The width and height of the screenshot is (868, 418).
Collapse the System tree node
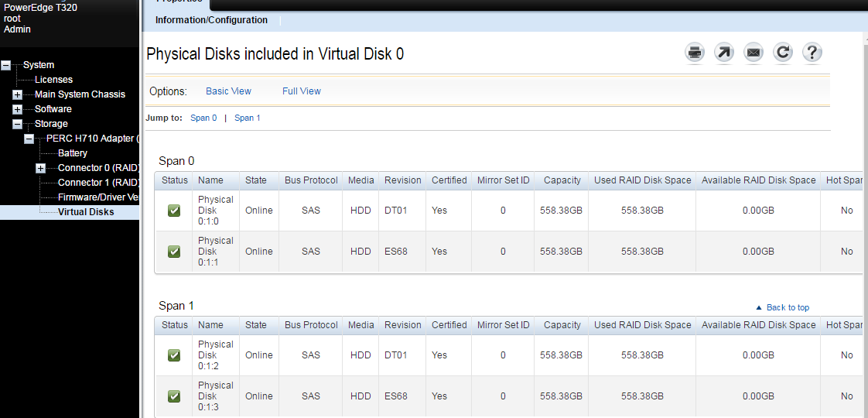[6, 65]
